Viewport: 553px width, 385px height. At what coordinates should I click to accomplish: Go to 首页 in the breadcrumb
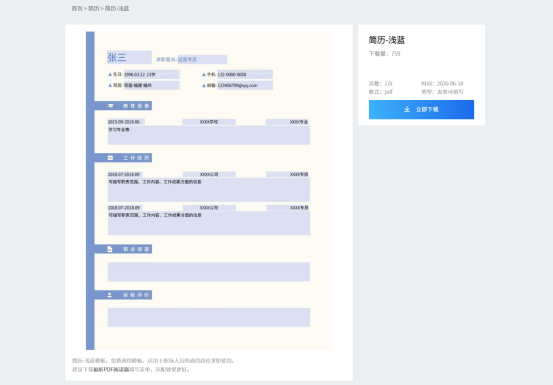[77, 8]
